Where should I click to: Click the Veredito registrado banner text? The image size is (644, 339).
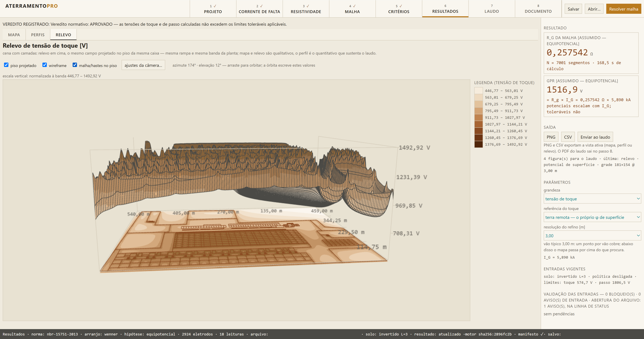(x=145, y=24)
